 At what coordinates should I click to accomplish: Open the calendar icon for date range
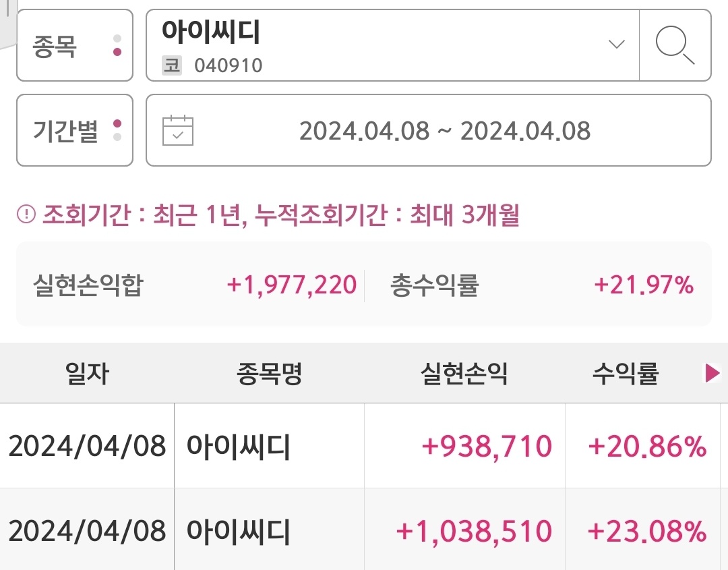(178, 130)
